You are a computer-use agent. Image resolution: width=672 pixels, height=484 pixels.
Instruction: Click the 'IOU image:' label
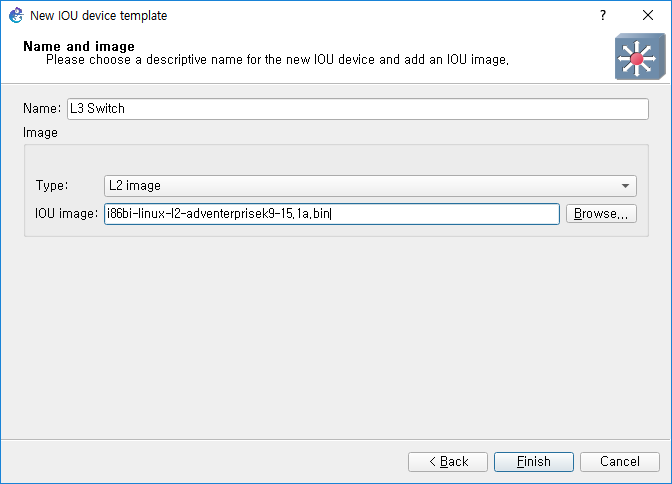pos(67,213)
